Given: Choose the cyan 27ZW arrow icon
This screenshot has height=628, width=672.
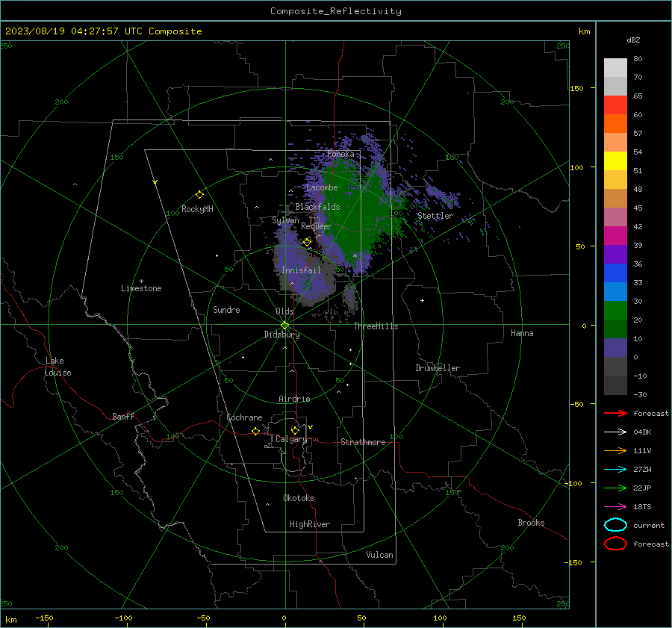Looking at the screenshot, I should (x=615, y=470).
